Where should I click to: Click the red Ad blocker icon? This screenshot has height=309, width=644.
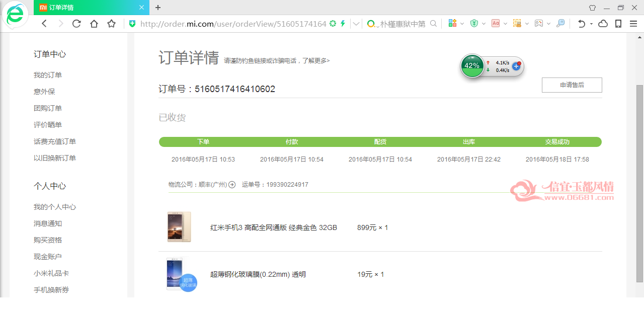(x=496, y=24)
